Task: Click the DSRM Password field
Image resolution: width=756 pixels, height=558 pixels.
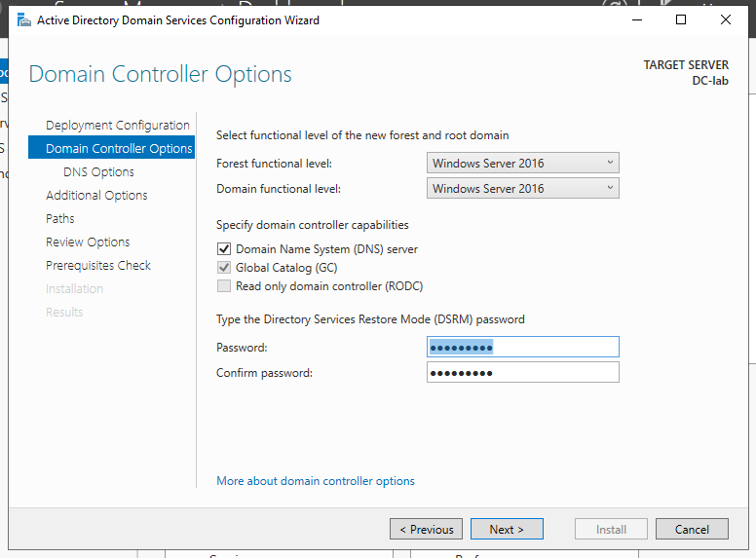Action: [522, 348]
